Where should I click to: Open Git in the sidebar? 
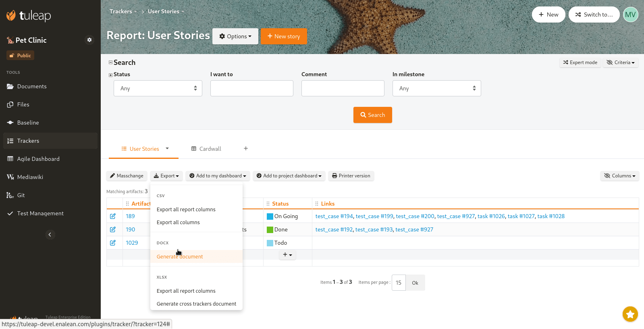point(21,195)
